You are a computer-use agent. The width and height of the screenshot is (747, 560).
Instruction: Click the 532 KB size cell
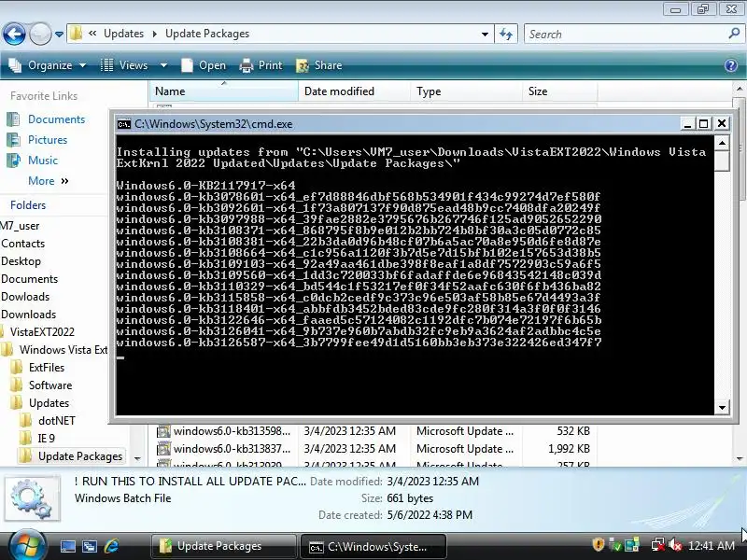click(x=573, y=431)
